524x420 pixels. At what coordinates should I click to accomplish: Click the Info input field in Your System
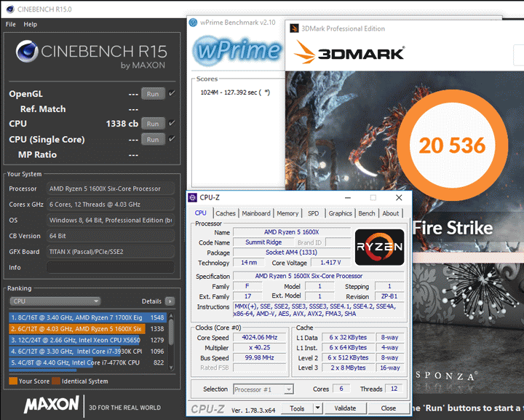(111, 267)
